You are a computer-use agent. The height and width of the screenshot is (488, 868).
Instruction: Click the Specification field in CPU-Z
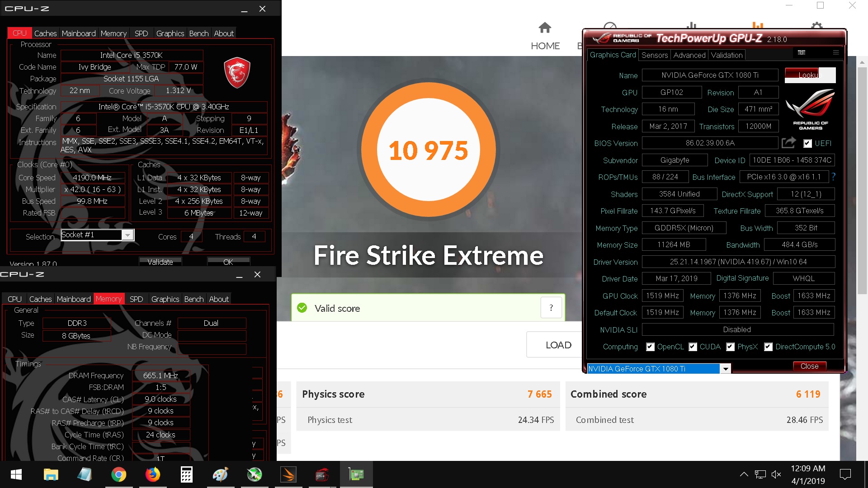164,107
